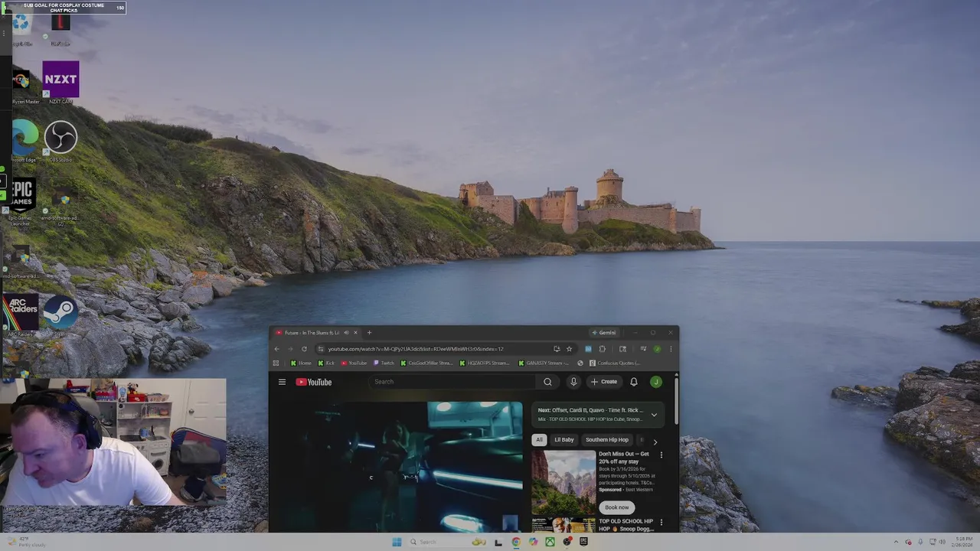The width and height of the screenshot is (980, 551).
Task: Open the NZXT CAM desktop shortcut
Action: [x=60, y=82]
